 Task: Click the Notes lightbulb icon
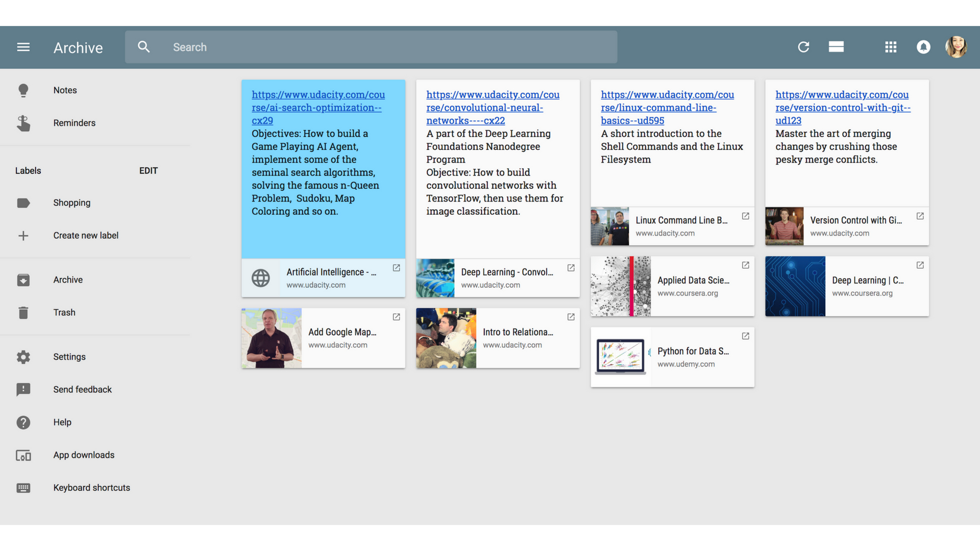click(23, 90)
